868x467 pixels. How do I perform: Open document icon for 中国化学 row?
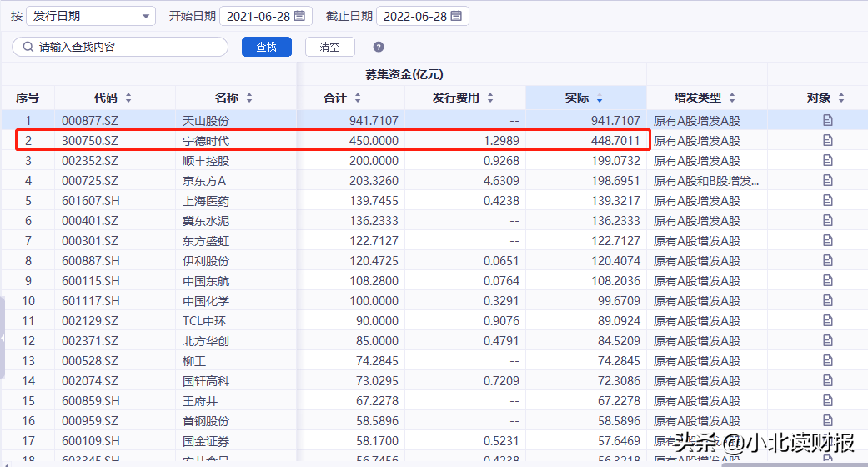828,300
